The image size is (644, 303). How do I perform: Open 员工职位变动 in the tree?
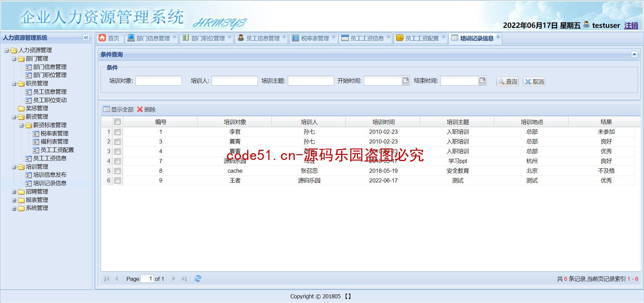50,100
